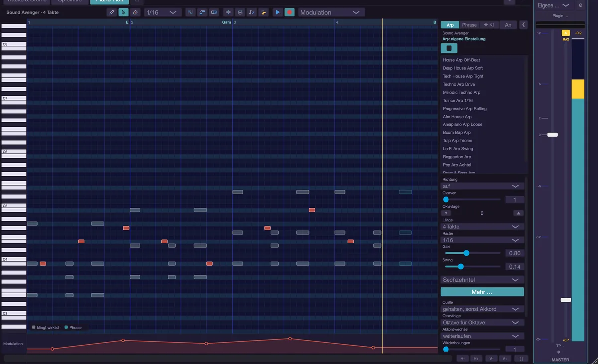
Task: Select Melodic Techno Arp preset
Action: [483, 92]
